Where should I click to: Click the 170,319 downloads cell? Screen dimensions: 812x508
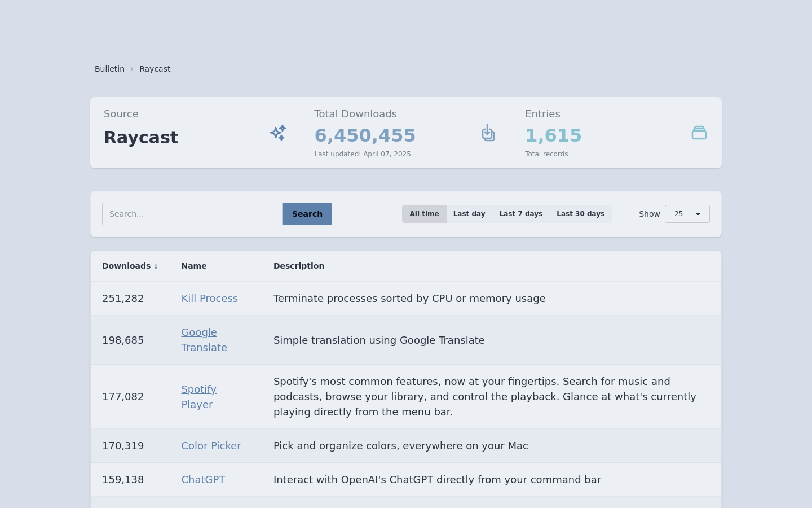coord(123,446)
